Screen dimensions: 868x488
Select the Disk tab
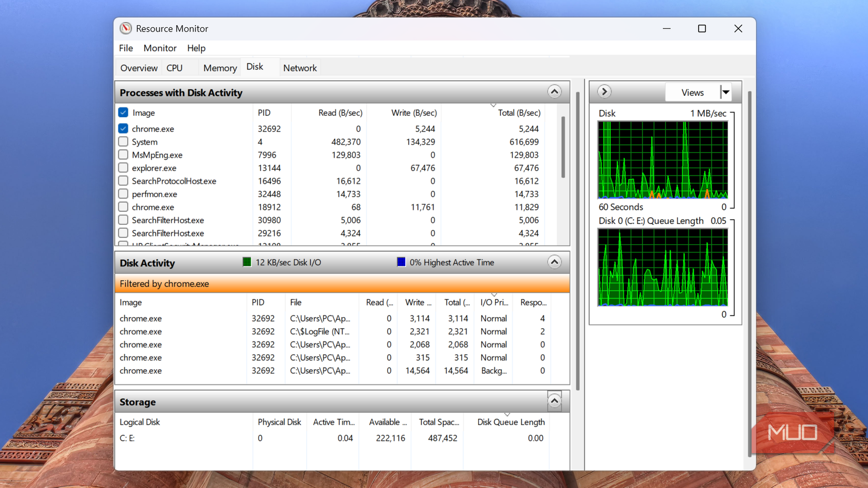point(255,67)
